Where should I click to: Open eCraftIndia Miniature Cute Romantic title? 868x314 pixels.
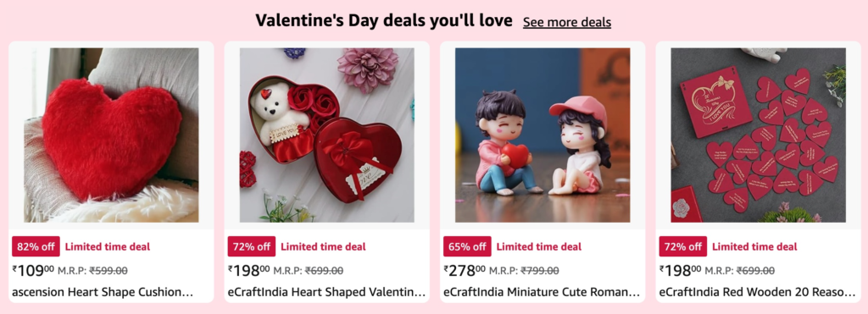(x=542, y=292)
